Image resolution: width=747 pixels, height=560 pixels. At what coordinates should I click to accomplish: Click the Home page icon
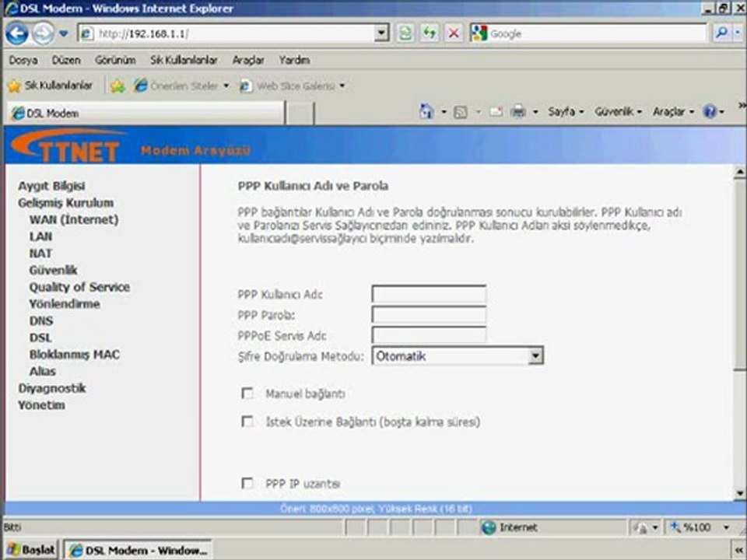tap(426, 112)
